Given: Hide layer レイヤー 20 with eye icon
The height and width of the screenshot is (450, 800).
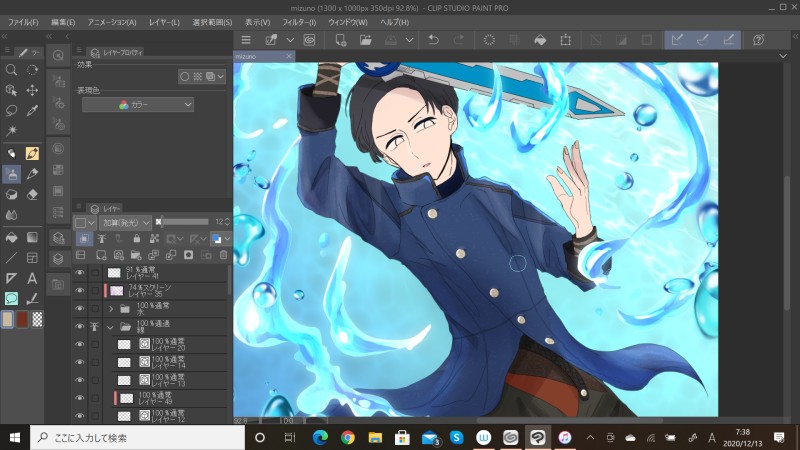Looking at the screenshot, I should coord(80,344).
